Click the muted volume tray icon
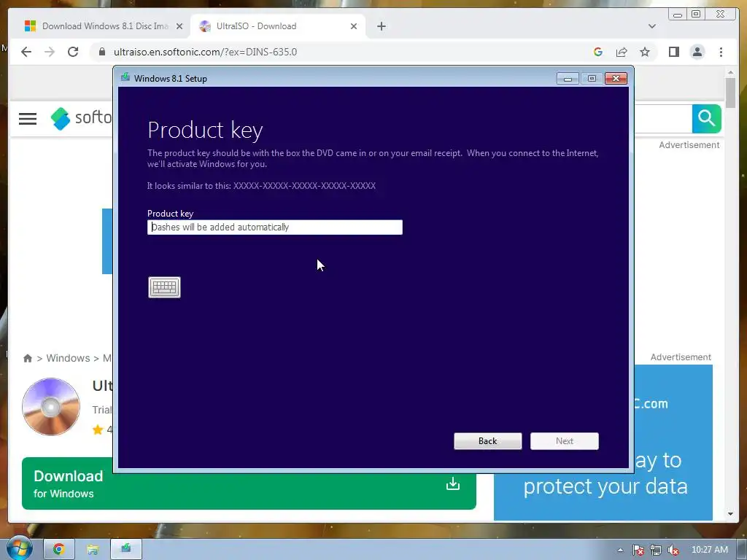The width and height of the screenshot is (747, 560). 673,550
